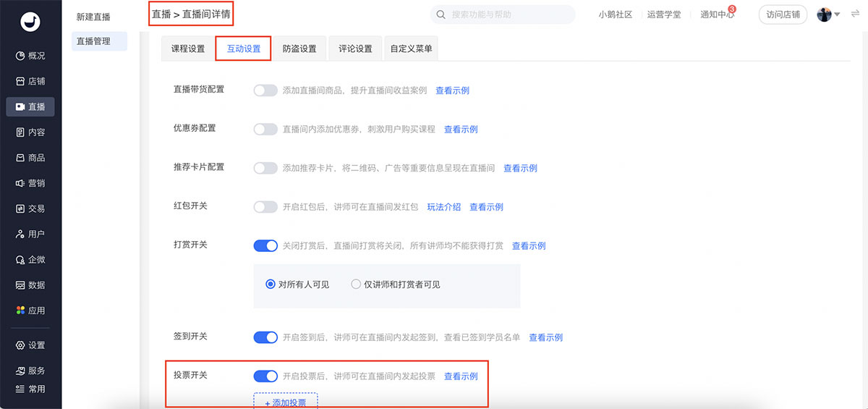Click the 添加投票 add vote button
Screen dimensions: 868x409
[285, 402]
